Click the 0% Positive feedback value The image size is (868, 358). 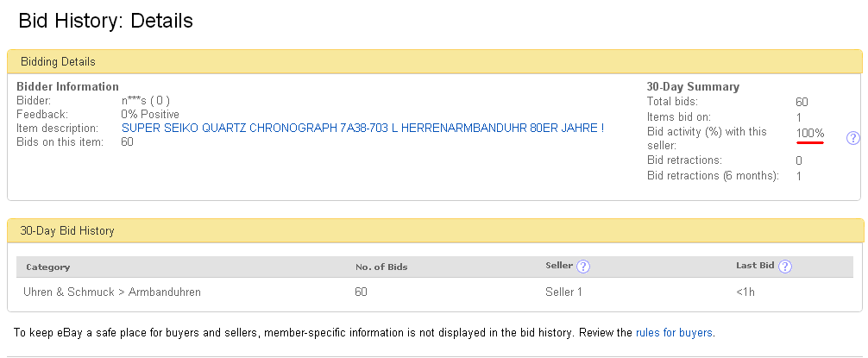[150, 115]
